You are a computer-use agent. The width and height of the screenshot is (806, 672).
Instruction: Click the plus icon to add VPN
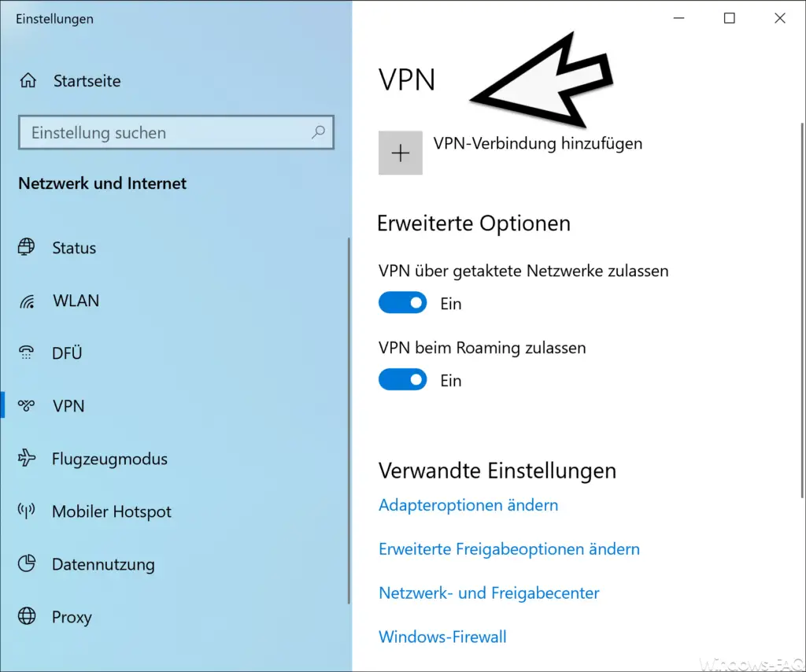(401, 153)
